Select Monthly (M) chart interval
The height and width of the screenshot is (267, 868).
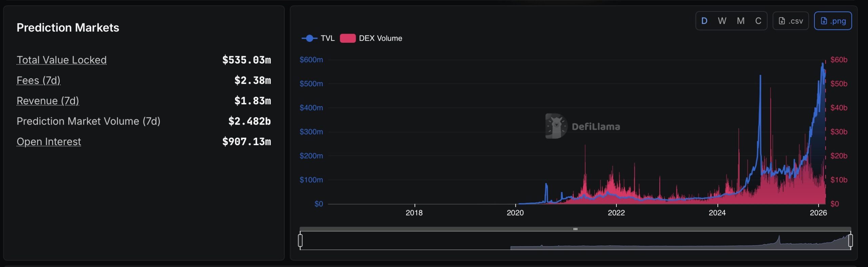(x=741, y=21)
